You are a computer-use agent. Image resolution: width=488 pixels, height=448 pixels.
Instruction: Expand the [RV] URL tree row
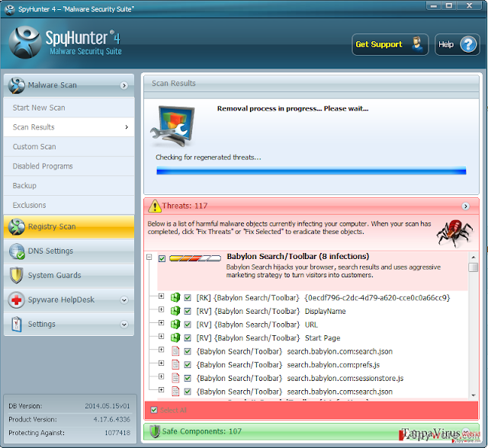(x=161, y=323)
